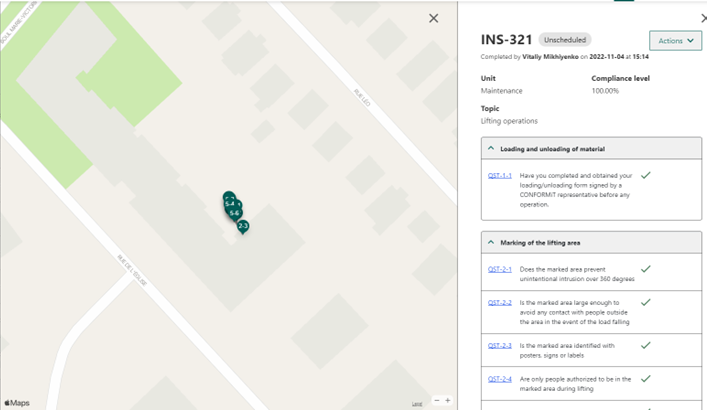Zoom in the map with plus button
This screenshot has width=707, height=410.
pos(448,400)
